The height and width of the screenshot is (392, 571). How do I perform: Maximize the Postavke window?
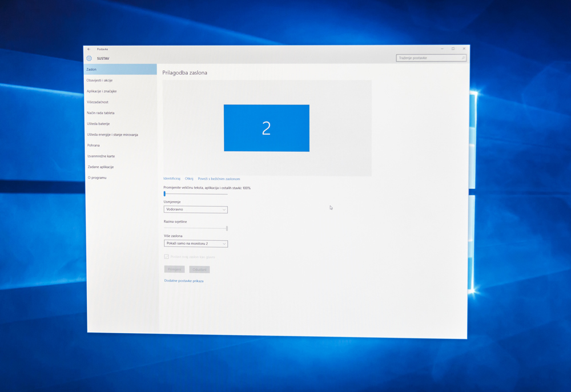tap(453, 49)
